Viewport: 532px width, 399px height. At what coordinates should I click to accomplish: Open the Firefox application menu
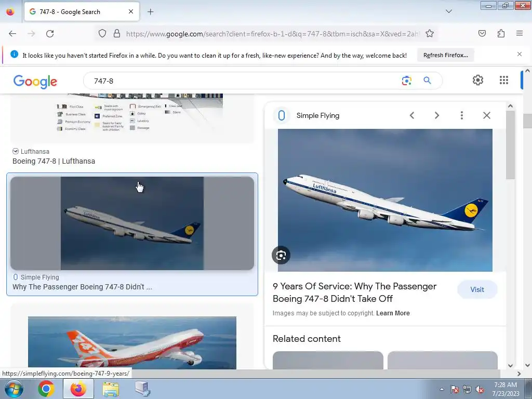pos(520,33)
